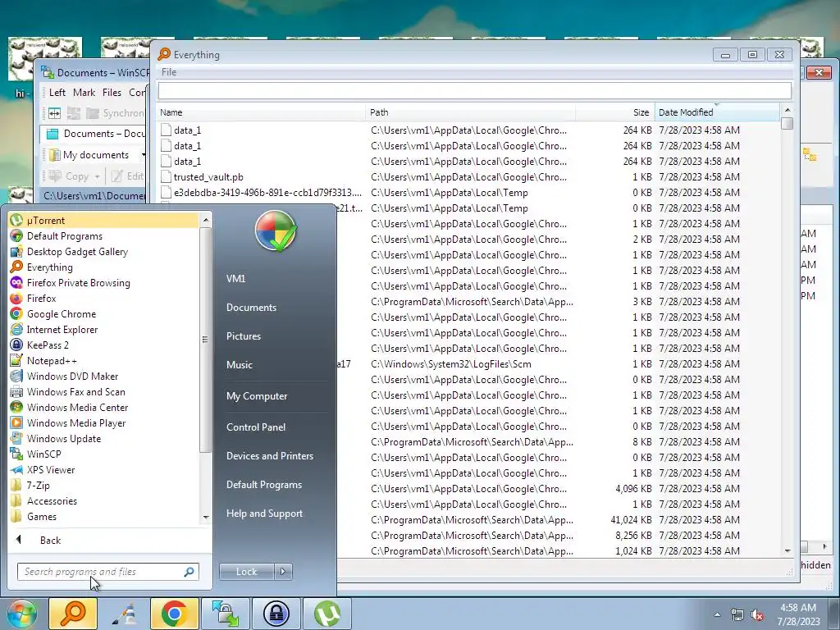Open Pictures from Start menu
Image resolution: width=840 pixels, height=630 pixels.
pos(243,336)
